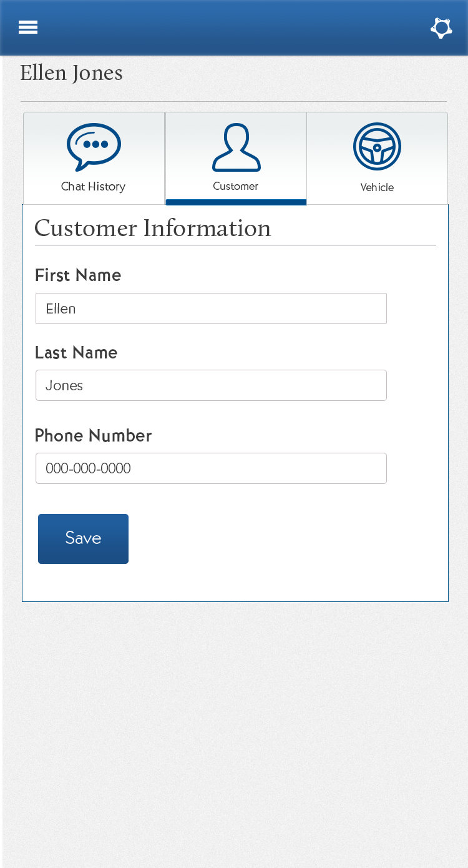Click the Customer Information heading

pyautogui.click(x=153, y=229)
